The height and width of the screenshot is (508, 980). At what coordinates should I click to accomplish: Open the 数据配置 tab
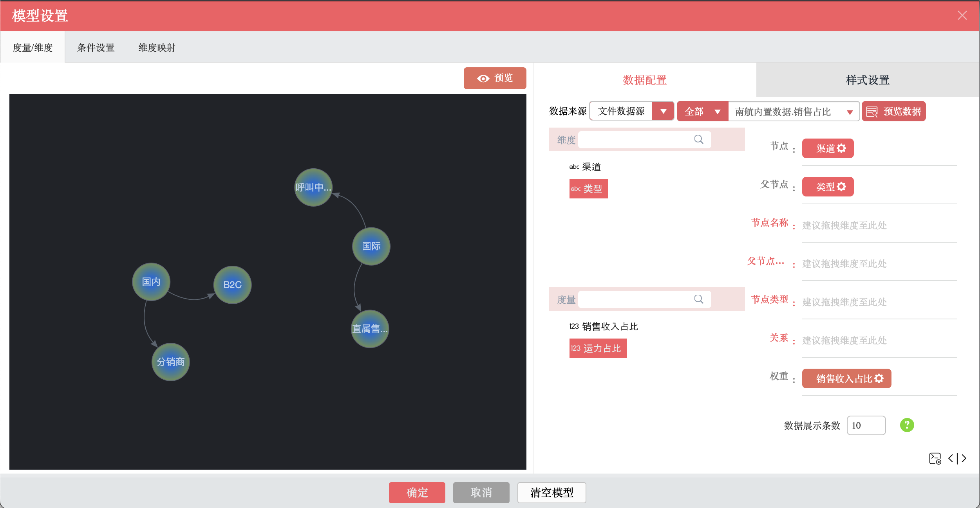(645, 80)
